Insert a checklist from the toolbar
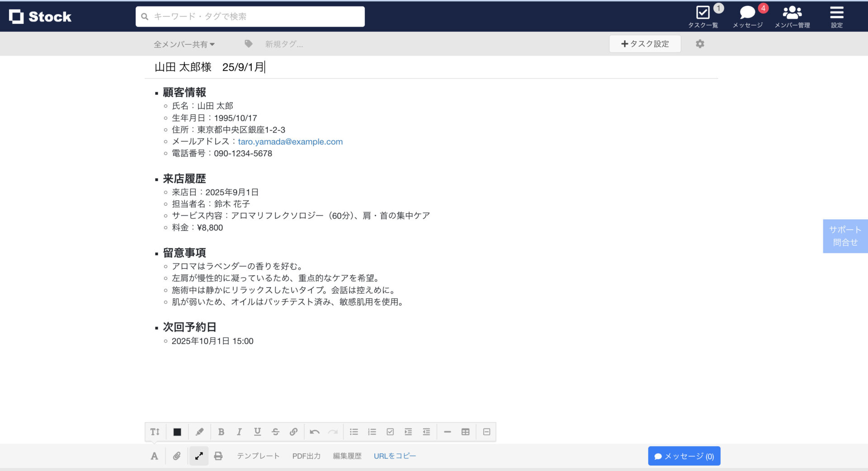868x471 pixels. coord(390,432)
